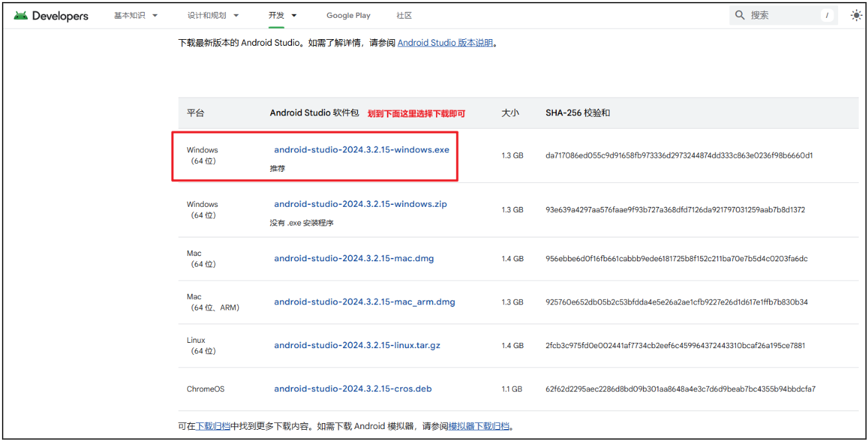Click the 平台 column header

[x=195, y=113]
